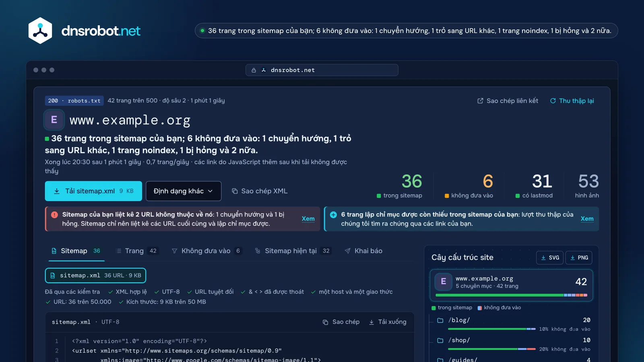Click the E icon in site tree card
Screen dimensions: 644x362
click(x=444, y=282)
